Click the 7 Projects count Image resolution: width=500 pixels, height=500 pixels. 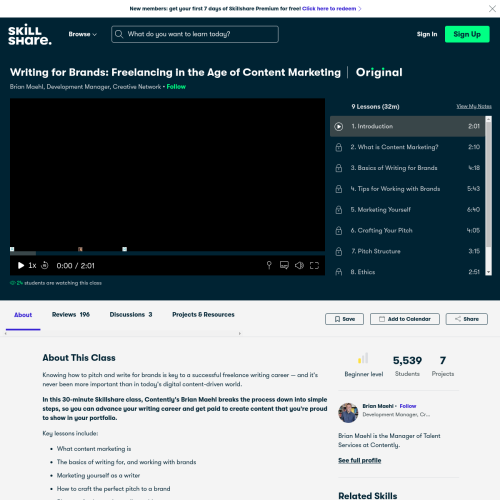click(x=443, y=360)
